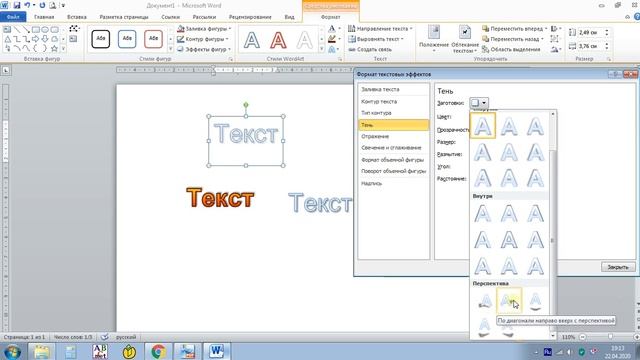This screenshot has height=360, width=640.
Task: Apply the black outline shape style
Action: [100, 39]
